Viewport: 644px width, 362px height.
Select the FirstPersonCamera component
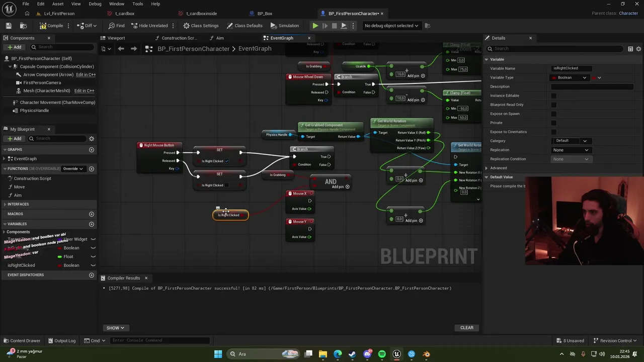click(x=42, y=82)
